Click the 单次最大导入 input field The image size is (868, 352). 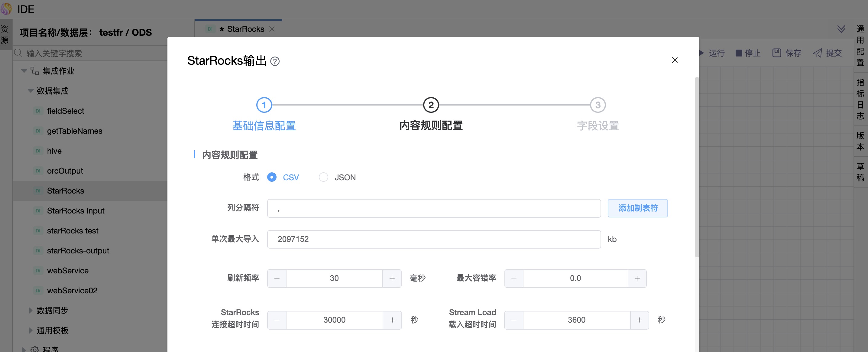[x=434, y=239]
